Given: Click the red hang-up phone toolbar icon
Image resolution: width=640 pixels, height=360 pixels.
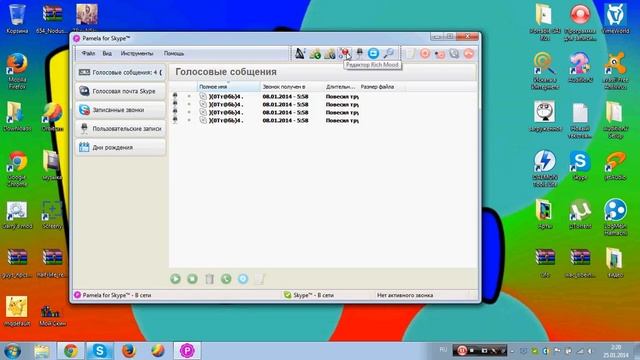Looking at the screenshot, I should click(469, 53).
